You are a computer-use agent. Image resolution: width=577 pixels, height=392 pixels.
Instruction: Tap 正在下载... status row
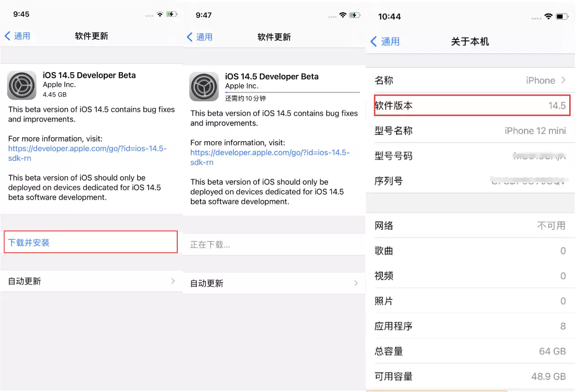tap(274, 244)
